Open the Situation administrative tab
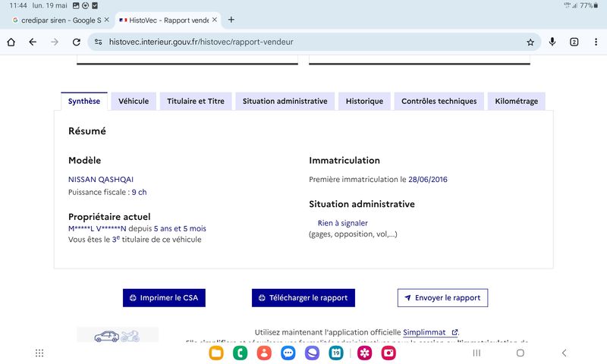 tap(285, 102)
